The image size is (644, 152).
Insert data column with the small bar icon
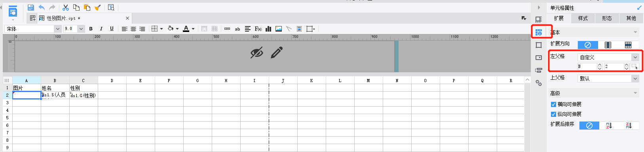(227, 29)
